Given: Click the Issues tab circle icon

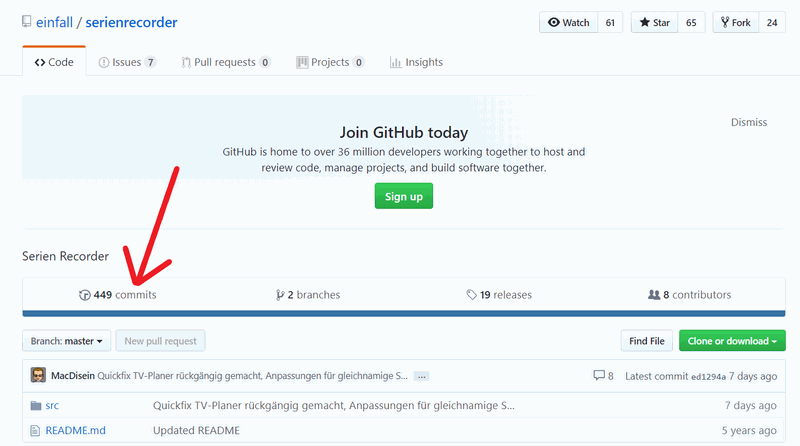Looking at the screenshot, I should pos(104,62).
